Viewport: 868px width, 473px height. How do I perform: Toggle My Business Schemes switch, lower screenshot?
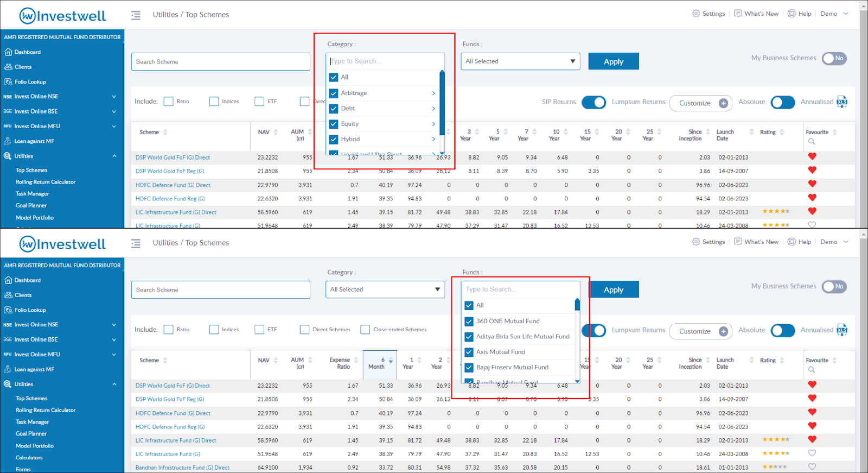(x=834, y=286)
